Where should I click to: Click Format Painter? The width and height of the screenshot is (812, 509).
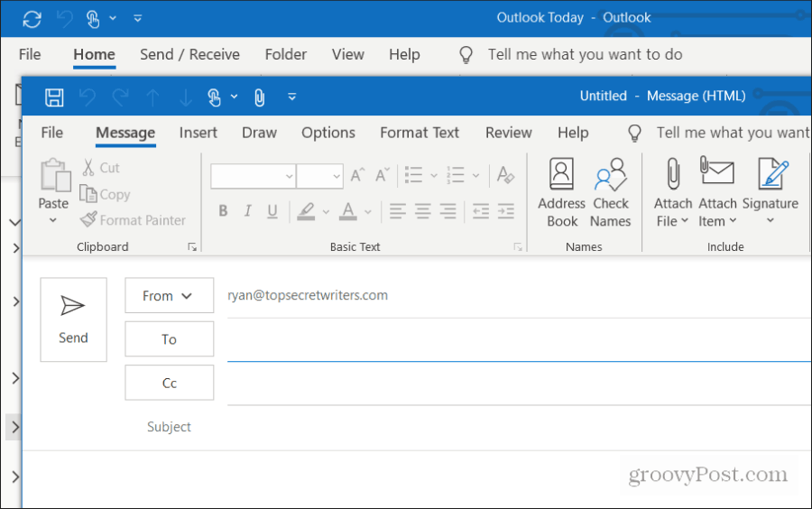134,220
